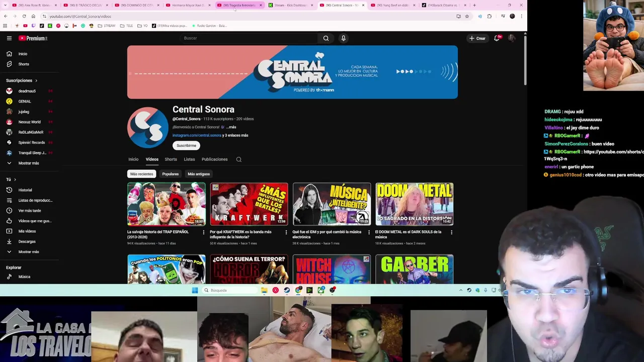644x362 pixels.
Task: Open Steam from taskbar
Action: [x=287, y=290]
